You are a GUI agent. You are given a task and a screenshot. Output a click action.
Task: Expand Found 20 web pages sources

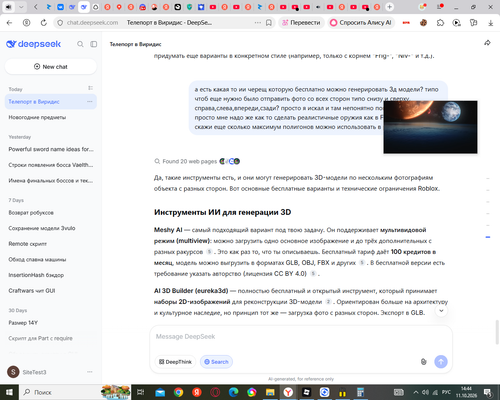click(x=197, y=161)
